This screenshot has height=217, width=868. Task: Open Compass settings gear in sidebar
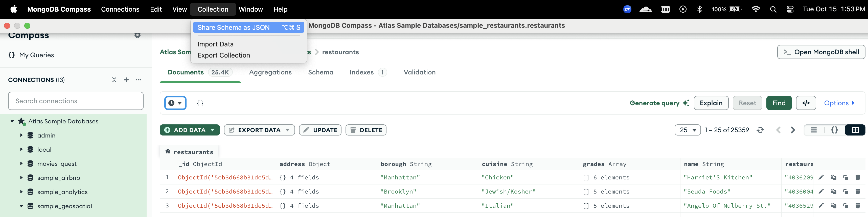138,35
